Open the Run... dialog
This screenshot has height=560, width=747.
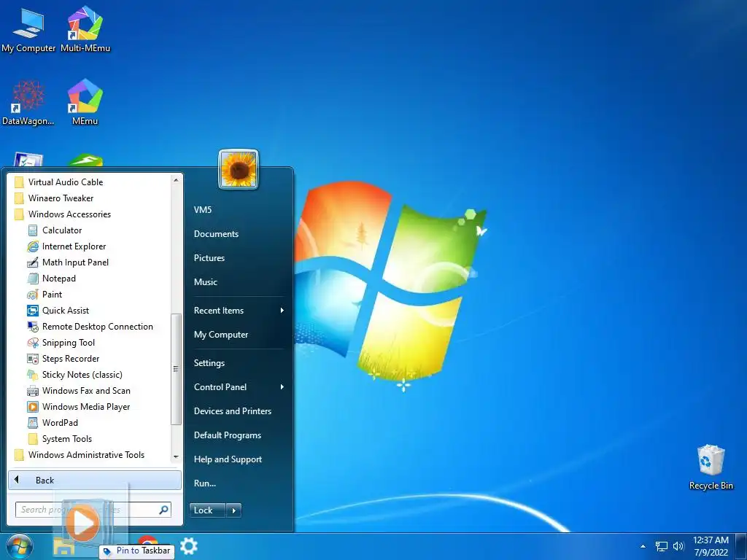(x=205, y=483)
